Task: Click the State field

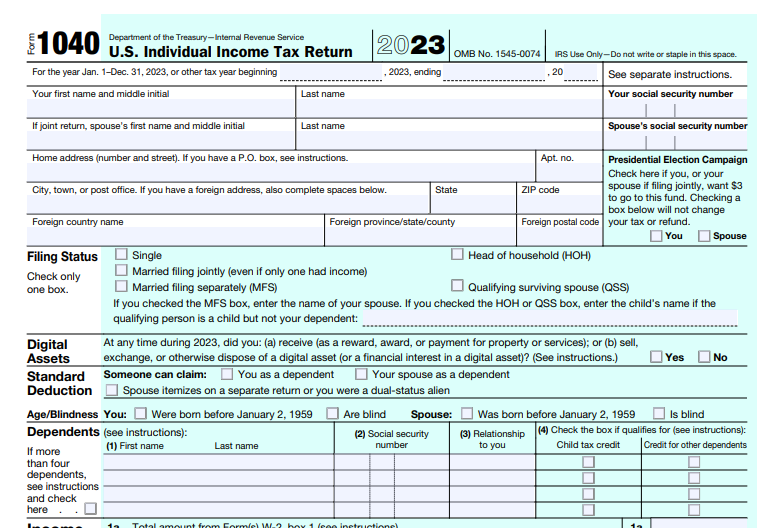Action: click(x=473, y=204)
